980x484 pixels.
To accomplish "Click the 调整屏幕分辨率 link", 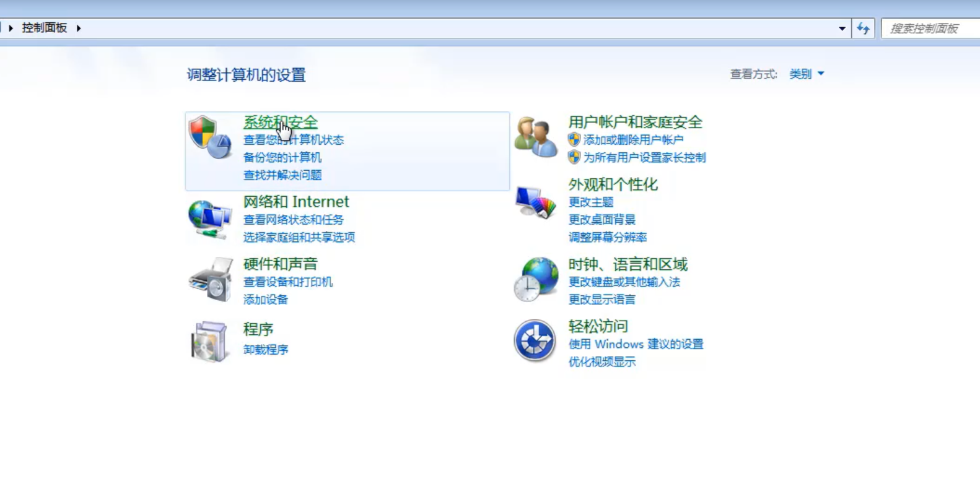I will (x=608, y=237).
